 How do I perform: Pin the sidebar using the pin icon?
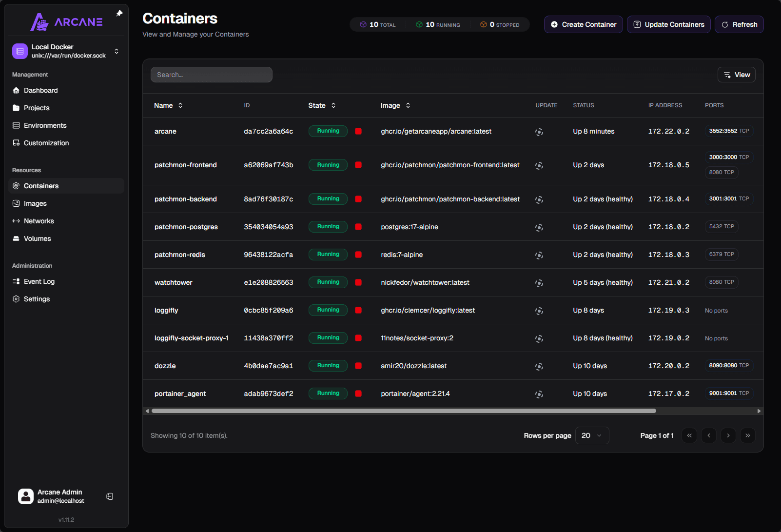tap(119, 13)
